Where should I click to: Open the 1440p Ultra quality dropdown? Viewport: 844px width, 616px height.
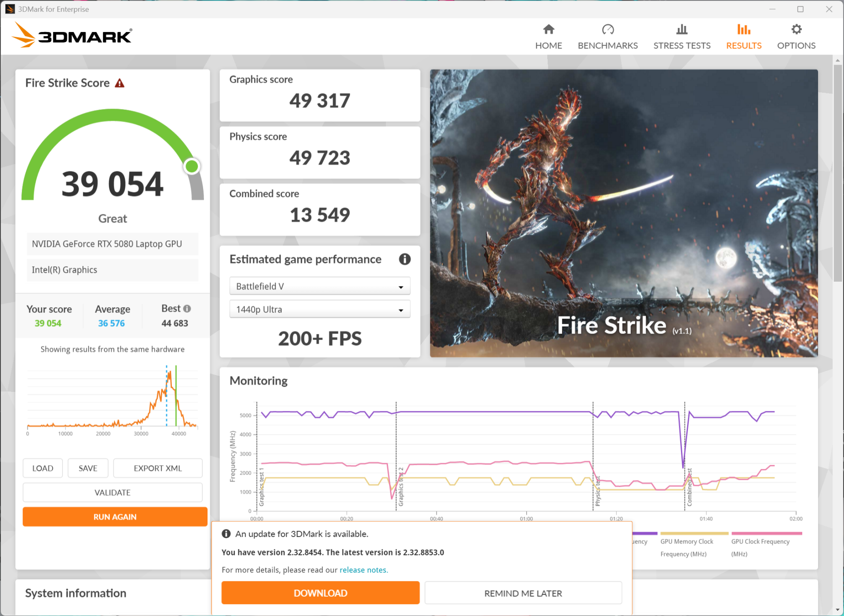pos(320,309)
